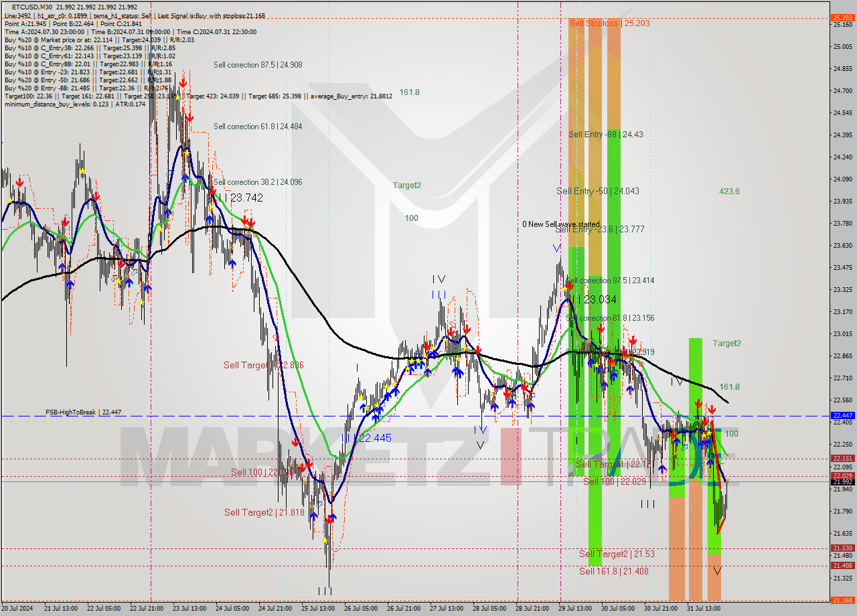Click the '20 Jul 2024' time-axis label
Image resolution: width=857 pixels, height=616 pixels.
[17, 609]
